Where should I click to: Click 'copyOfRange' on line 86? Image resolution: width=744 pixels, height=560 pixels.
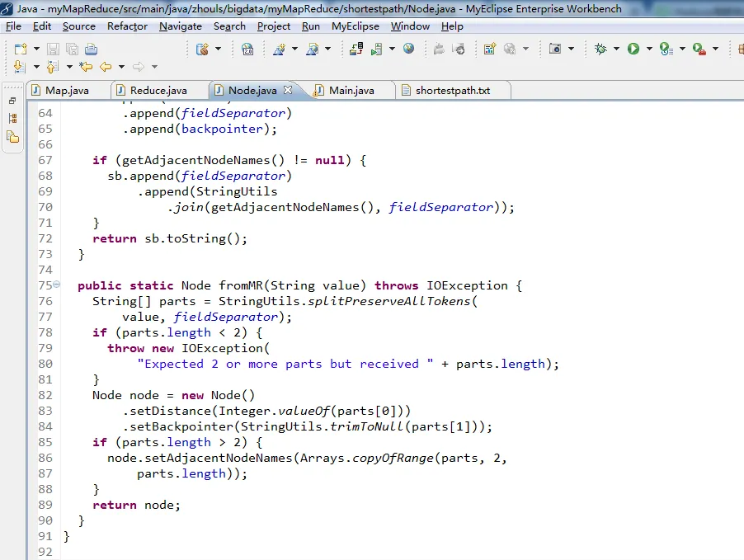393,458
